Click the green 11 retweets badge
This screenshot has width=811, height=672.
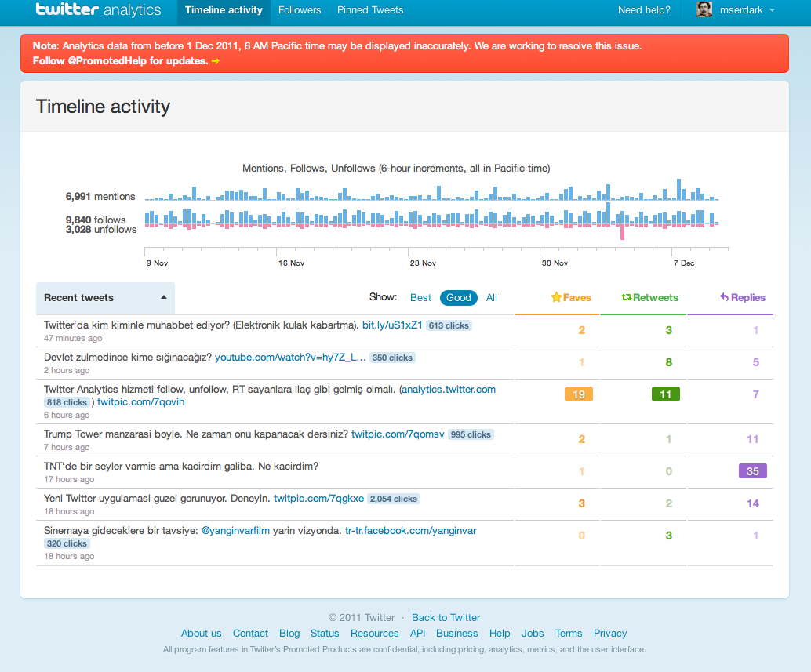[666, 394]
